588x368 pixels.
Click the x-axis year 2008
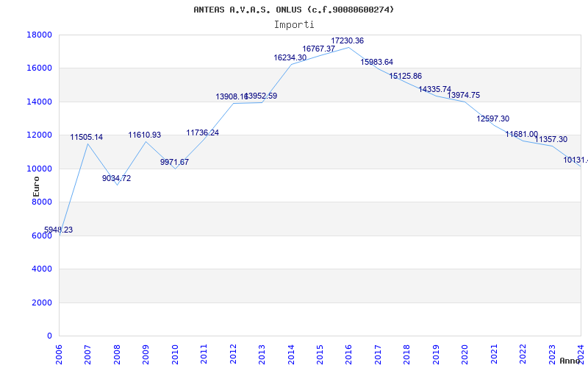[117, 354]
